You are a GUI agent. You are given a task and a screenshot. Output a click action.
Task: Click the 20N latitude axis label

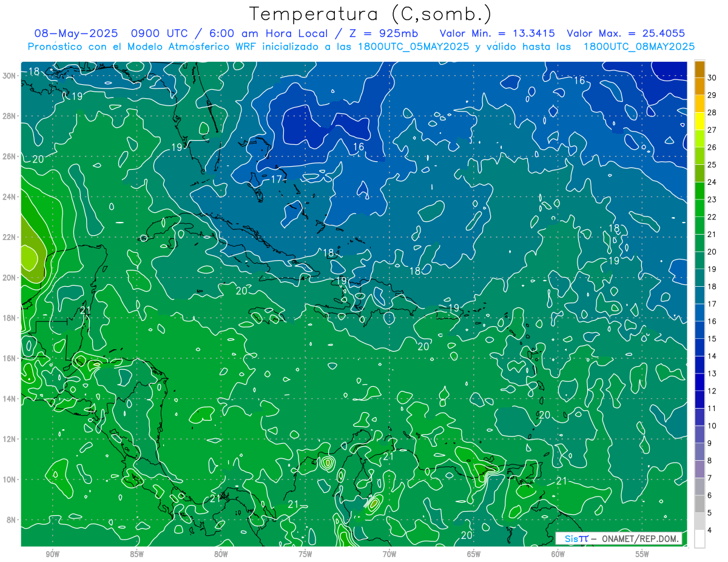9,277
